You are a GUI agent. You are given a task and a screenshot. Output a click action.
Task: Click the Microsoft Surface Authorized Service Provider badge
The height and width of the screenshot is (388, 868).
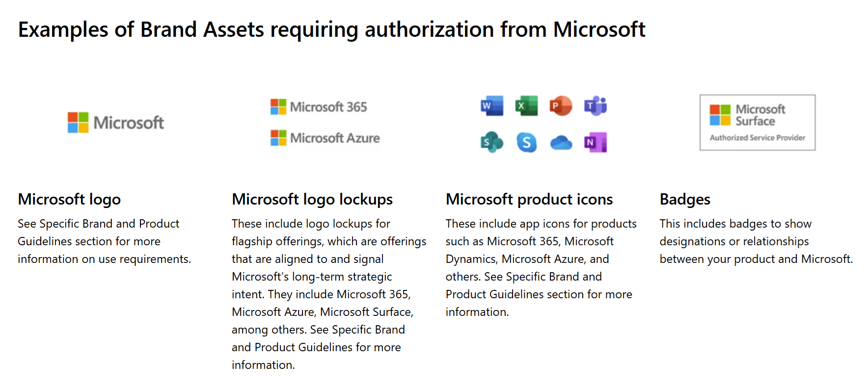point(757,122)
